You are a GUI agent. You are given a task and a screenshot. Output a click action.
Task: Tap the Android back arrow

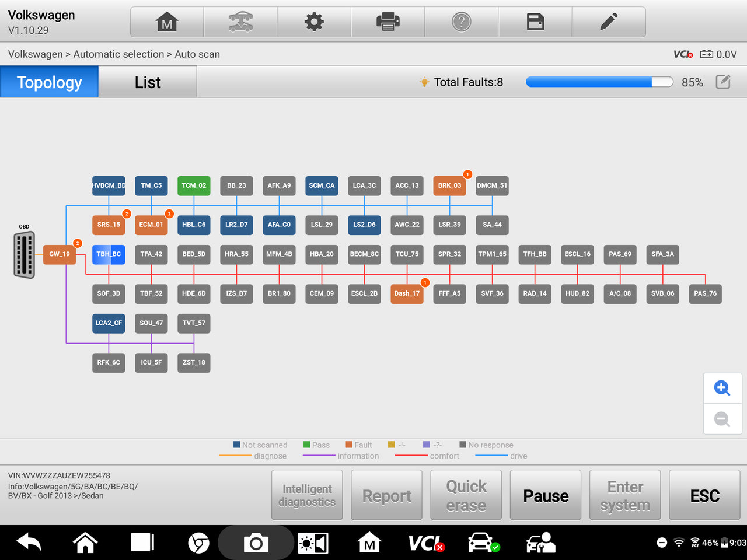click(29, 543)
